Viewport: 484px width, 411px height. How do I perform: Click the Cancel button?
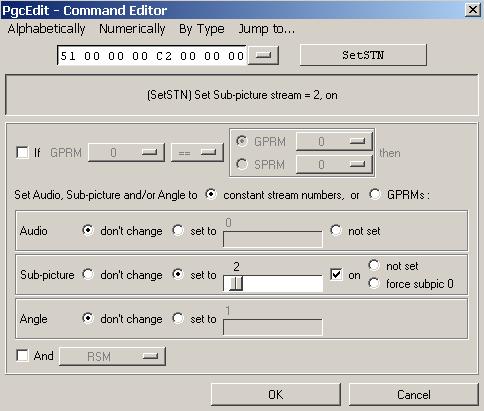pos(414,395)
